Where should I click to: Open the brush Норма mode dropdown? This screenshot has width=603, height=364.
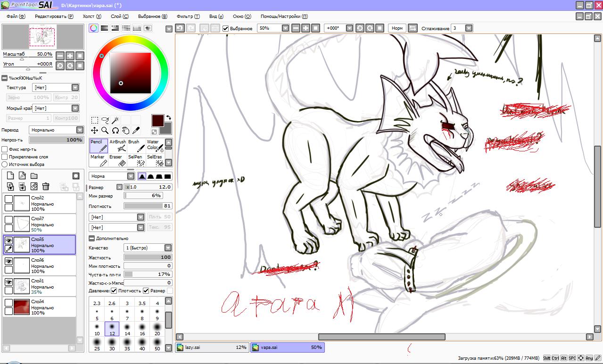tap(112, 176)
